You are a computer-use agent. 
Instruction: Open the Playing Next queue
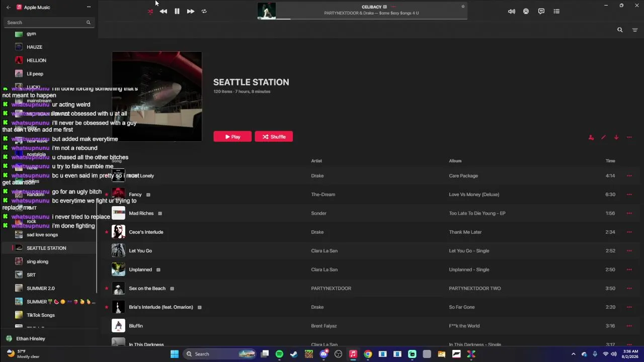coord(556,11)
